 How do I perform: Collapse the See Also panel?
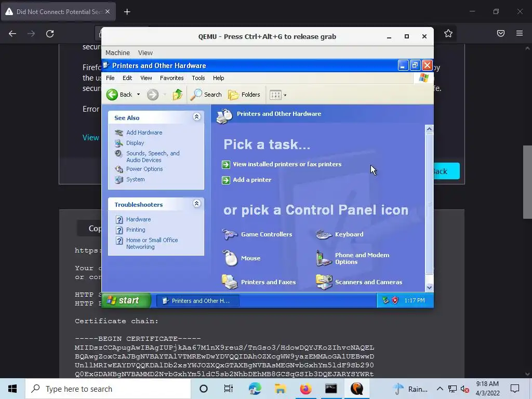[196, 117]
